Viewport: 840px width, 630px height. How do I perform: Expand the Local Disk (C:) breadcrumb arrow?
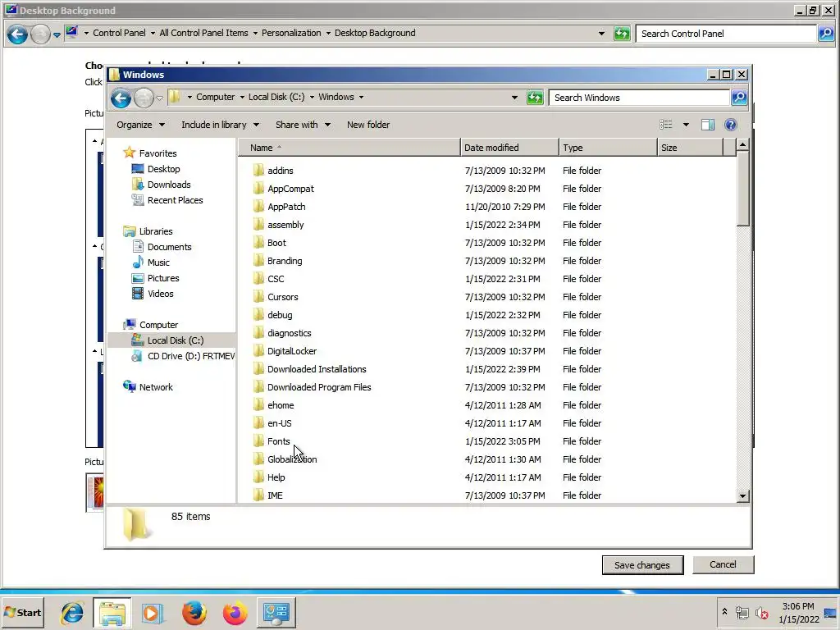(x=312, y=97)
